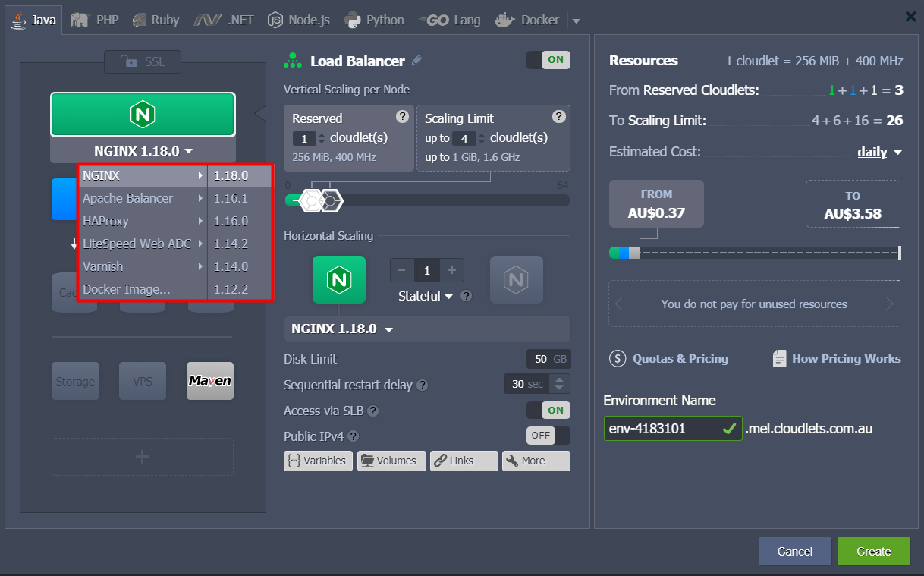Image resolution: width=924 pixels, height=576 pixels.
Task: Click the Reserved cloudlets number field
Action: click(x=304, y=138)
